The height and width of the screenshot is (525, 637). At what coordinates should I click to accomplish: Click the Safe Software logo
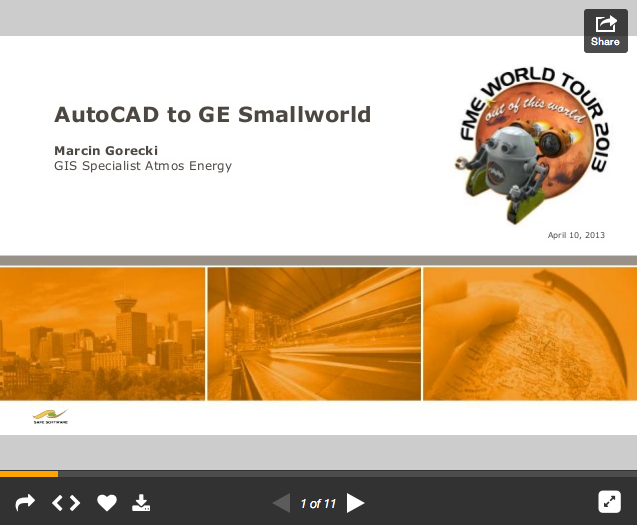[50, 417]
